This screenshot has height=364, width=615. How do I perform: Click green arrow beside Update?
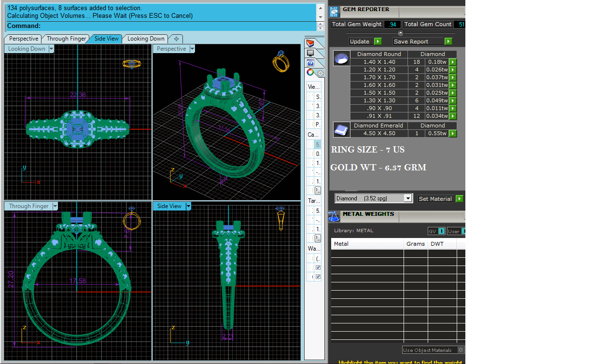pos(378,42)
